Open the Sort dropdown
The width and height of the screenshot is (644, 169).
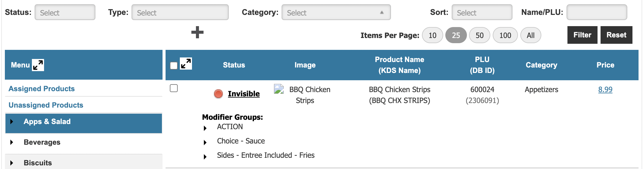pyautogui.click(x=482, y=12)
